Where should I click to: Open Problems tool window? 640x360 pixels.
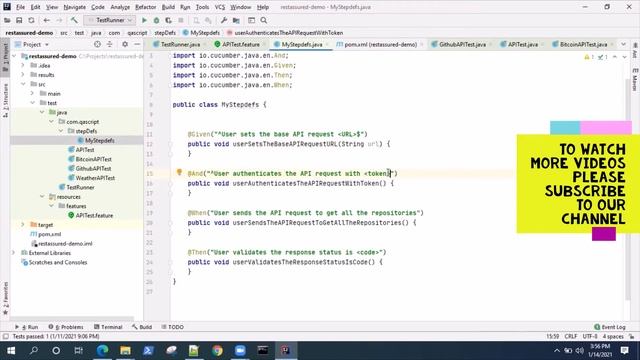[66, 327]
